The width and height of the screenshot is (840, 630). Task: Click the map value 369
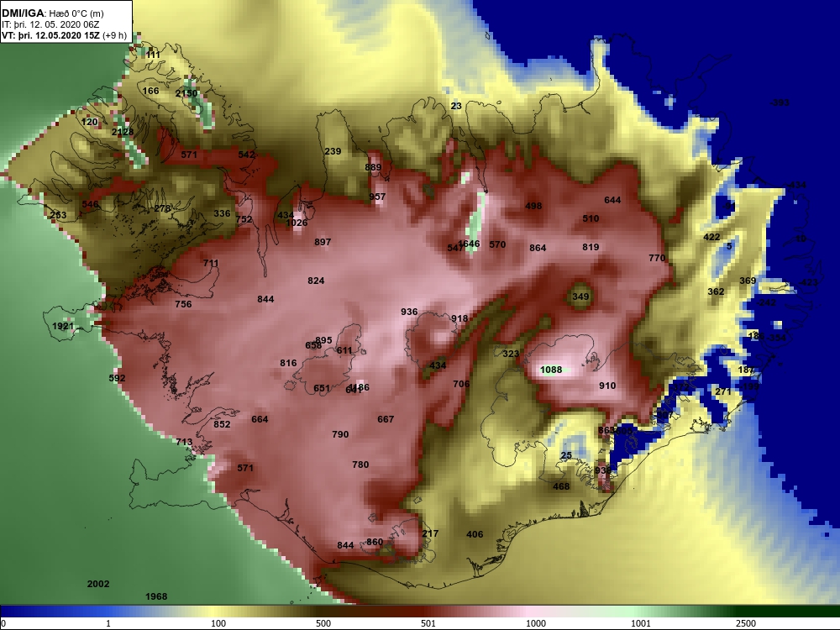click(748, 281)
